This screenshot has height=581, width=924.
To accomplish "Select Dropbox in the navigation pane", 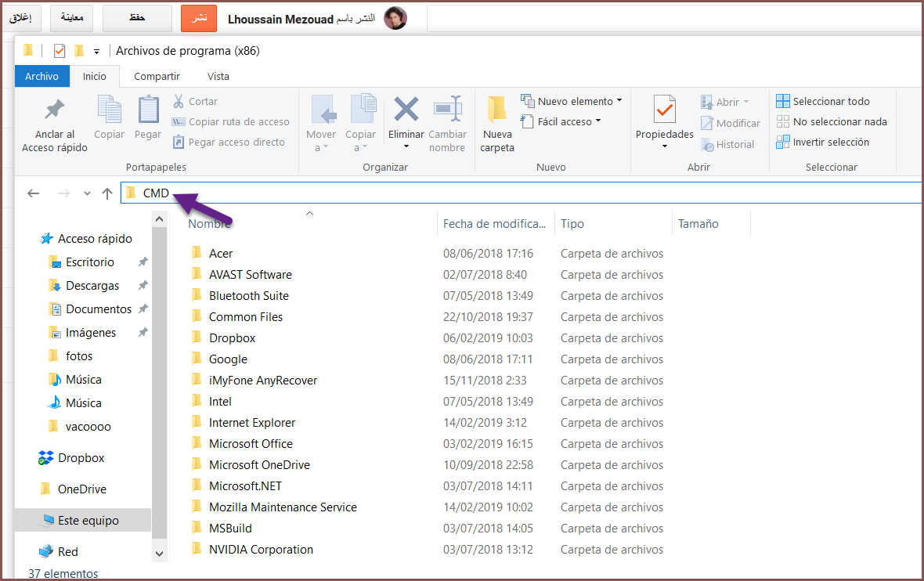I will pos(81,457).
